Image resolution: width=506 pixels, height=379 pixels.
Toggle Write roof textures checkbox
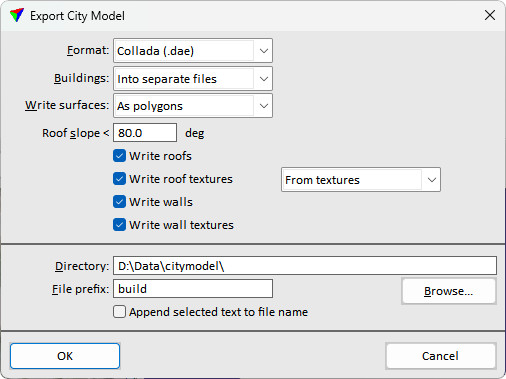pos(119,179)
